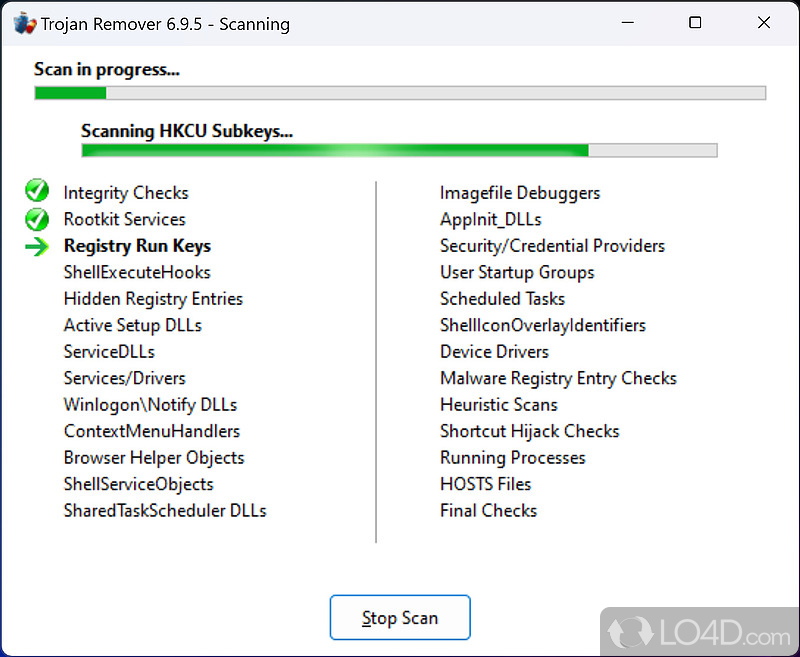Select the 'Scheduled Tasks' item

(x=503, y=299)
